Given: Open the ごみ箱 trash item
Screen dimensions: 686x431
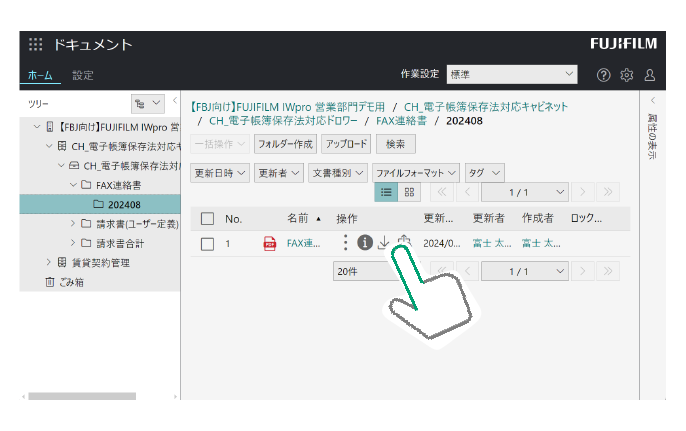Looking at the screenshot, I should pyautogui.click(x=65, y=282).
